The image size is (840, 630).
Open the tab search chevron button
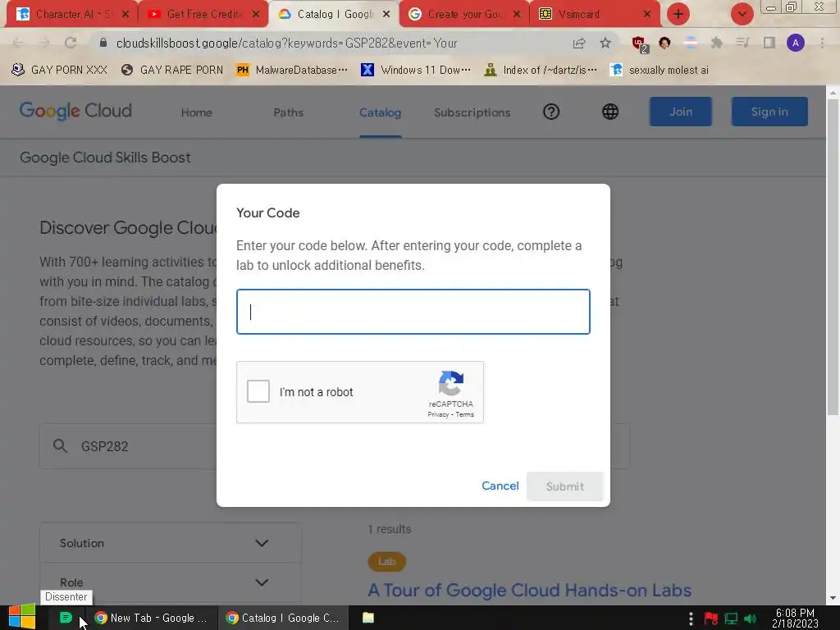pos(742,14)
